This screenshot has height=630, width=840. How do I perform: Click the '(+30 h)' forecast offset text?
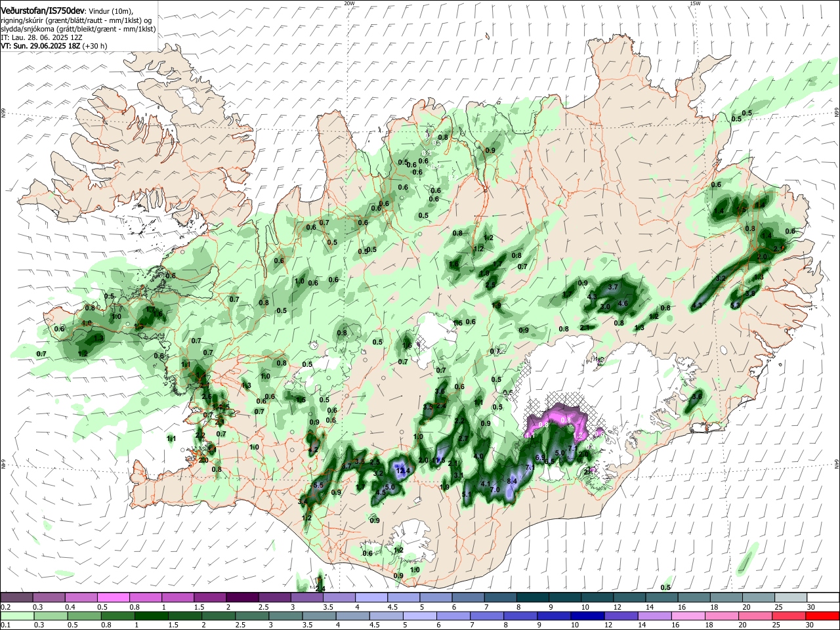click(95, 46)
